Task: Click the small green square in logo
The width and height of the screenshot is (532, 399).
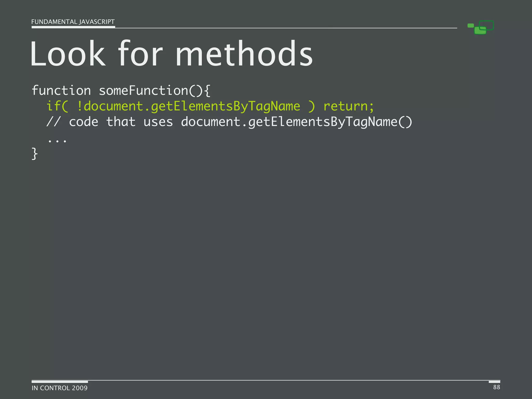Action: 470,25
